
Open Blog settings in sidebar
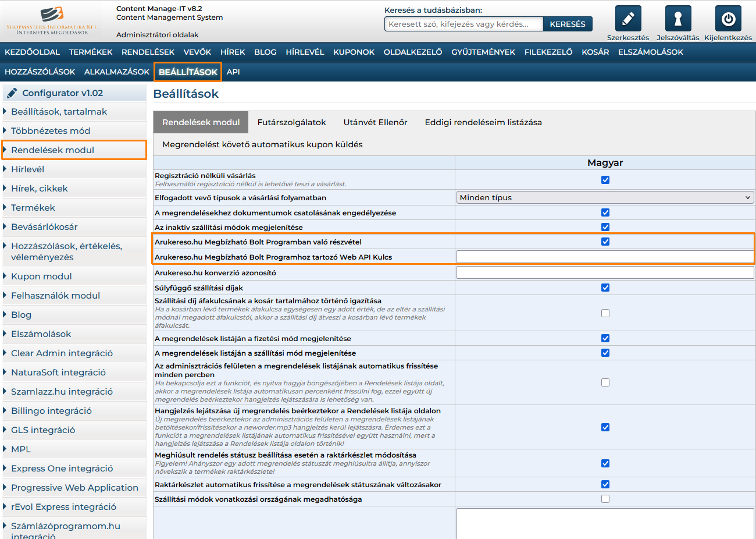[74, 315]
